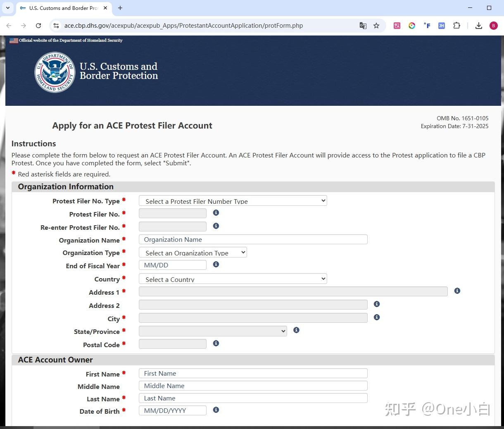Image resolution: width=504 pixels, height=429 pixels.
Task: Show help for End of Fiscal Year
Action: (x=216, y=265)
